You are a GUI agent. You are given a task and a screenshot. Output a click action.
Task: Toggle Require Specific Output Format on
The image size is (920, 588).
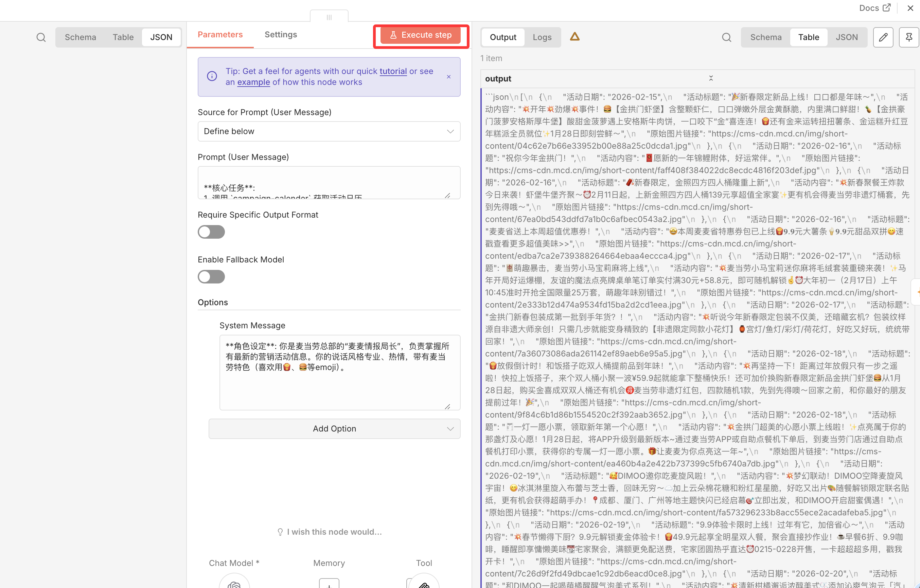coord(211,232)
